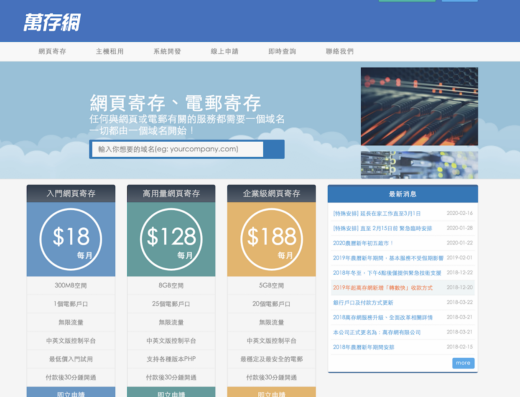The height and width of the screenshot is (397, 520).
Task: Open the small server rack thumbnail image
Action: [x=419, y=165]
